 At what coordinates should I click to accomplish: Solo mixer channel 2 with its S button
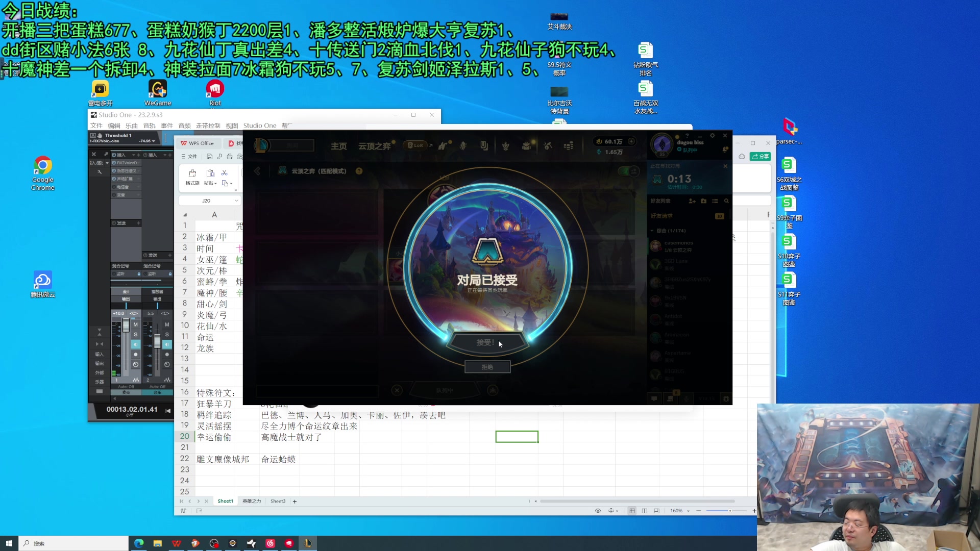point(167,335)
